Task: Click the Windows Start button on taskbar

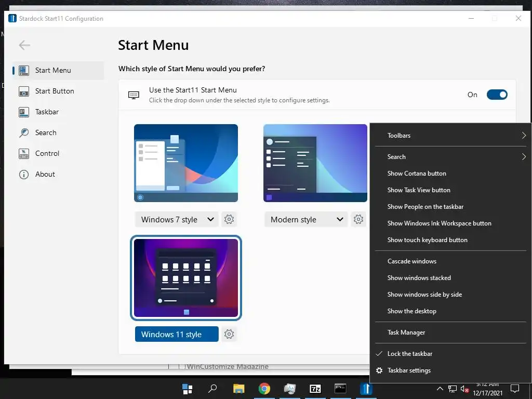Action: pyautogui.click(x=187, y=389)
